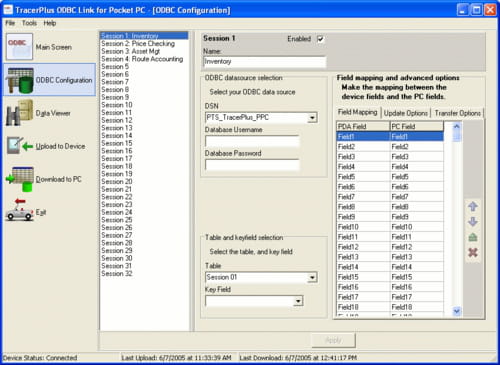Click the PDA Field column header
Image resolution: width=500 pixels, height=365 pixels.
(363, 127)
